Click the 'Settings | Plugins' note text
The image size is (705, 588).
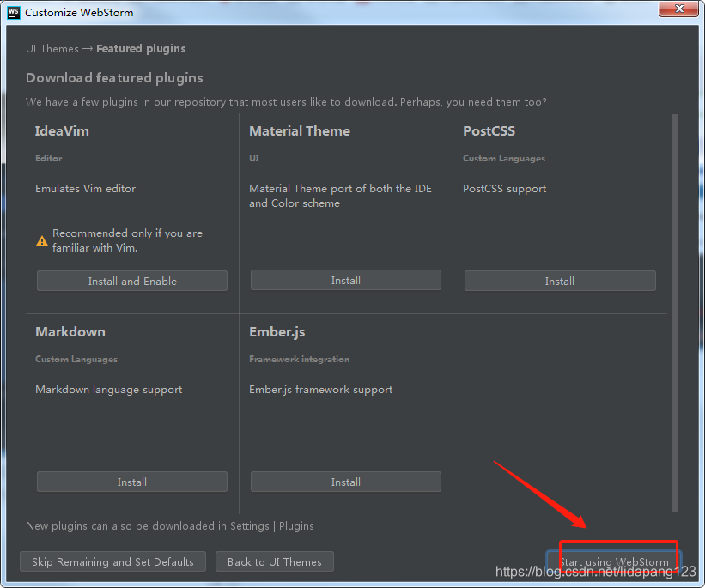click(272, 526)
